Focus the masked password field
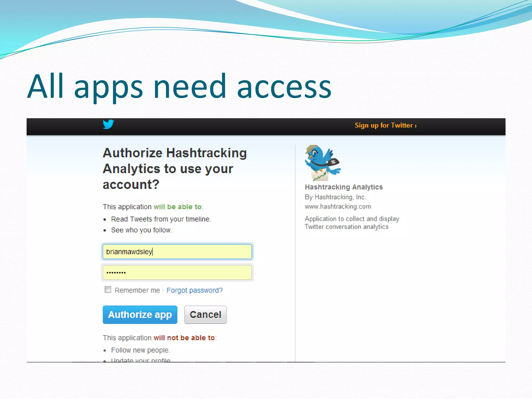The height and width of the screenshot is (399, 532). tap(177, 272)
